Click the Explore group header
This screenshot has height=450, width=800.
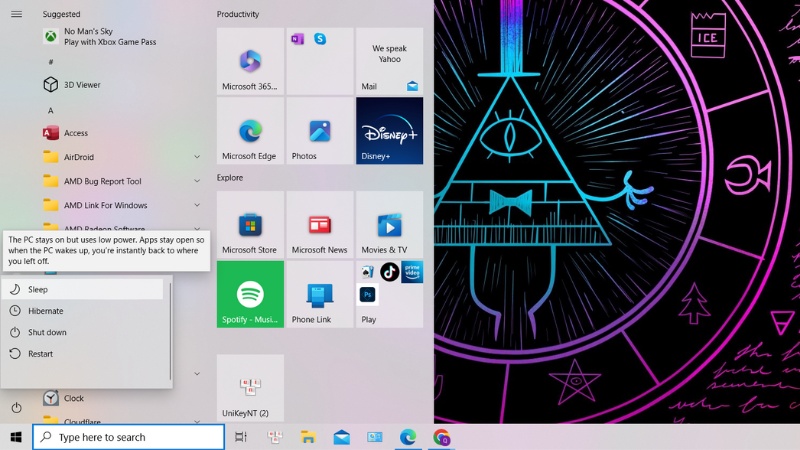(x=230, y=178)
